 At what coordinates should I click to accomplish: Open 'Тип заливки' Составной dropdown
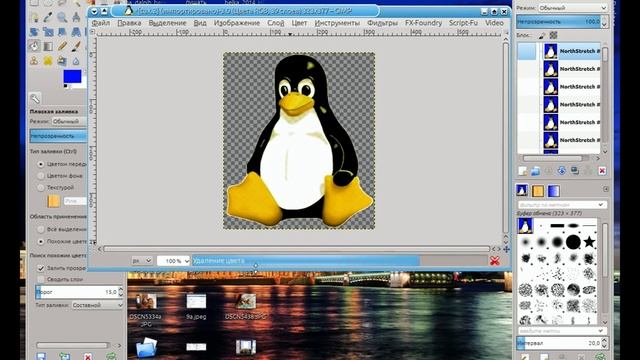point(97,305)
